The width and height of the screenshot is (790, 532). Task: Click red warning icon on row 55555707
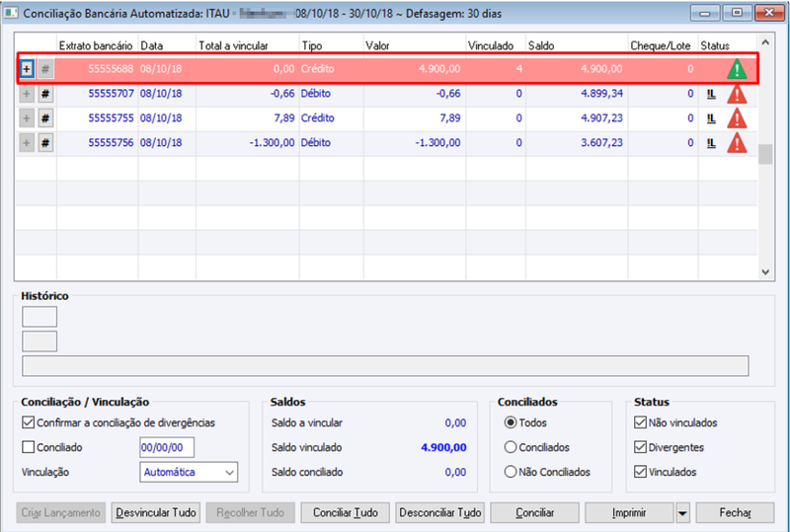(x=737, y=94)
